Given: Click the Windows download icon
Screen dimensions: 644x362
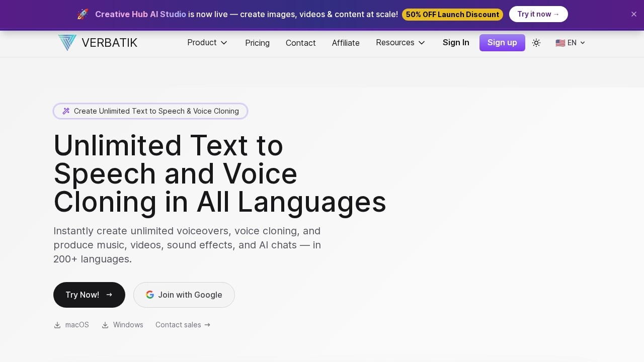Looking at the screenshot, I should tap(105, 325).
